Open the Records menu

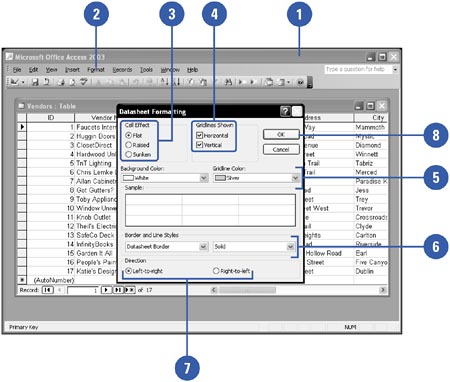click(x=122, y=70)
